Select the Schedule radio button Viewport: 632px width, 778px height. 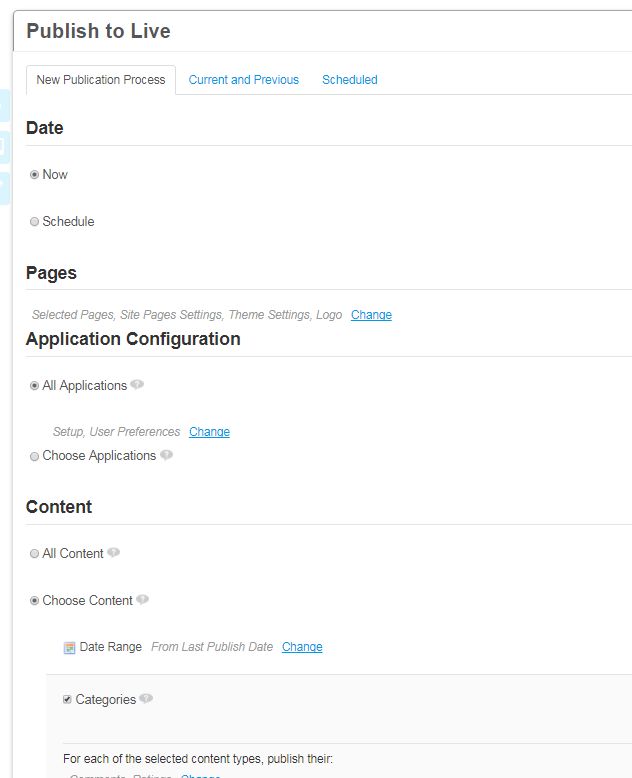coord(35,222)
